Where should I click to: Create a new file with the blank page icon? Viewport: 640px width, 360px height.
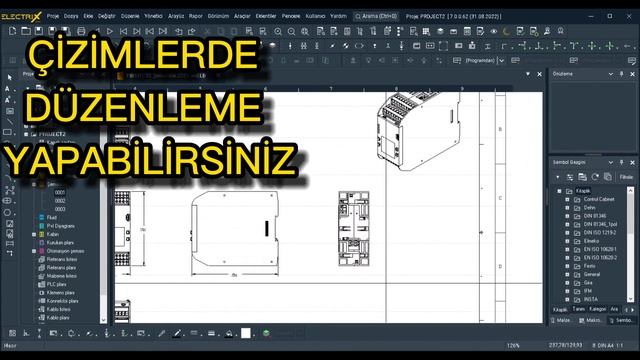pyautogui.click(x=12, y=31)
